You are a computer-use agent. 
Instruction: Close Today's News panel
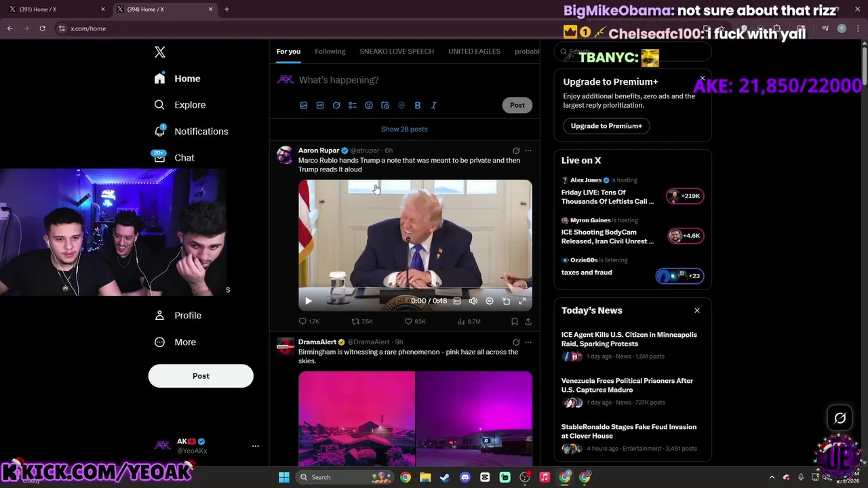pos(696,310)
